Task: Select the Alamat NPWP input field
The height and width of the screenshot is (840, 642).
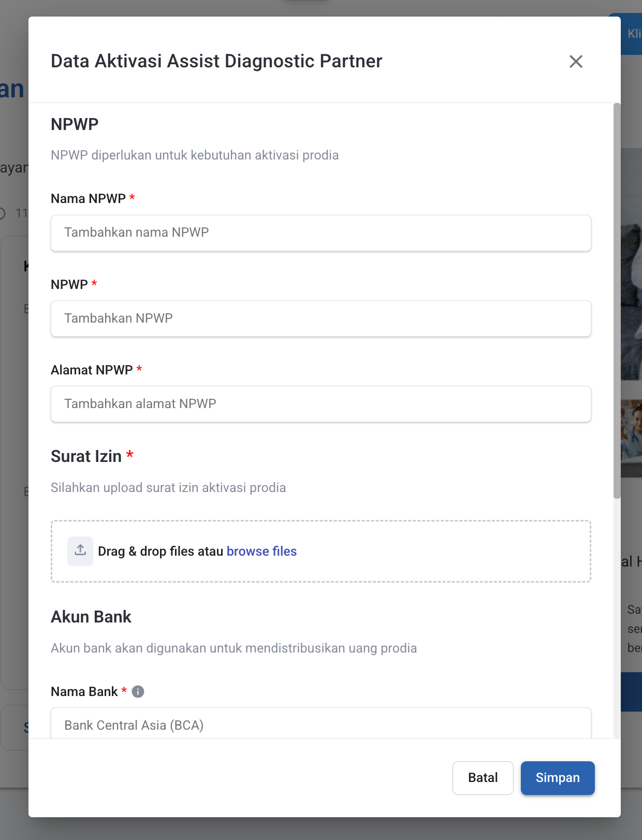Action: coord(320,404)
